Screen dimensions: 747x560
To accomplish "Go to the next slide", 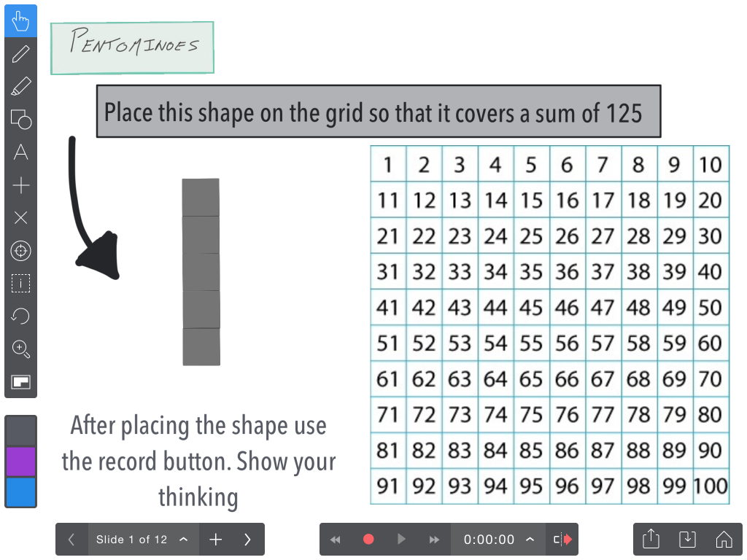I will pyautogui.click(x=247, y=540).
